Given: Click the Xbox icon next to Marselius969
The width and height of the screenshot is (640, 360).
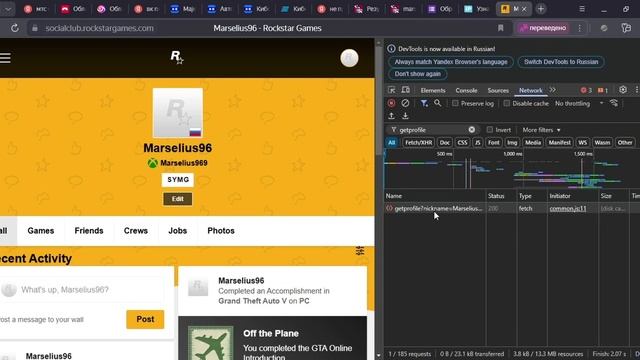Looking at the screenshot, I should click(153, 163).
